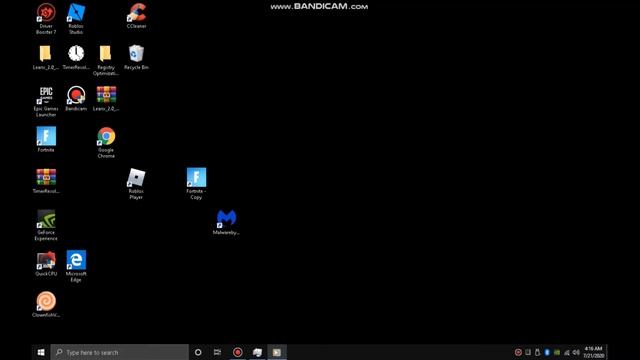This screenshot has height=360, width=640.
Task: Open the clock and date flyout
Action: click(x=593, y=352)
